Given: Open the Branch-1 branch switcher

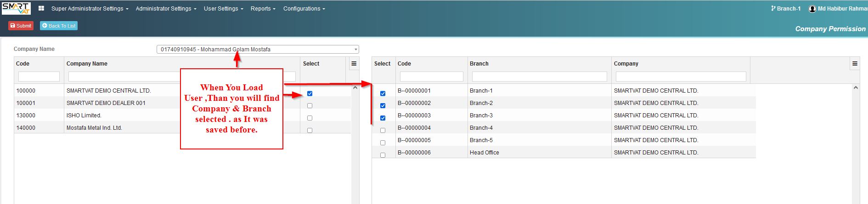Looking at the screenshot, I should click(x=786, y=9).
